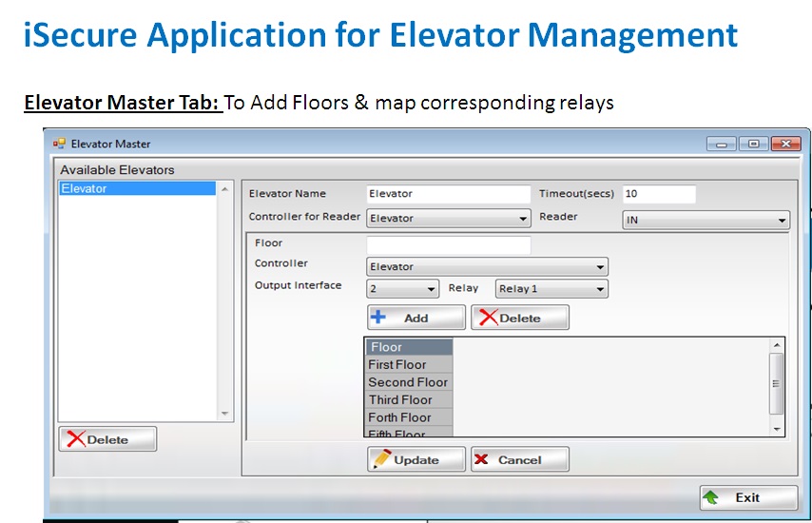
Task: Click Available Elevators list scroll down arrow
Action: point(224,414)
